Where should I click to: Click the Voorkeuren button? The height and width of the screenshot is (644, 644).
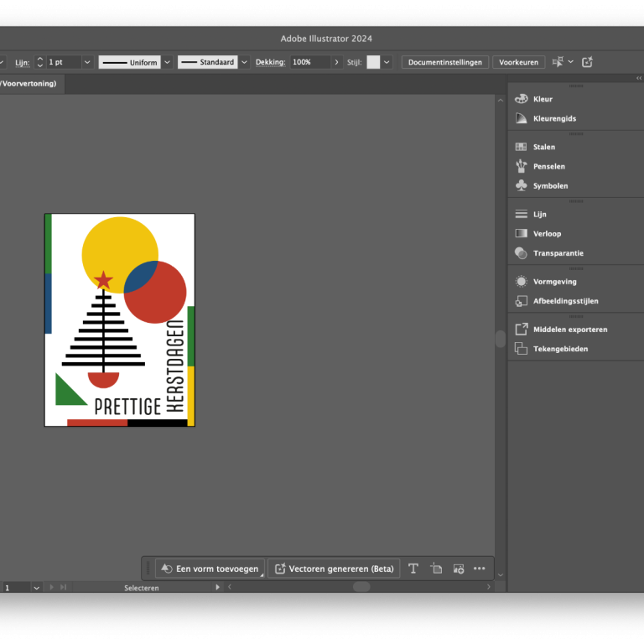(518, 62)
